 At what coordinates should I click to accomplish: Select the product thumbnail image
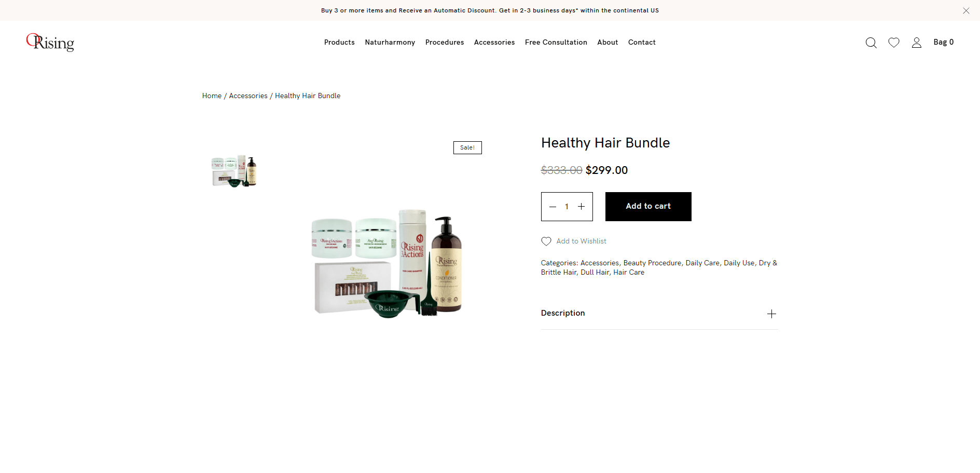point(234,171)
